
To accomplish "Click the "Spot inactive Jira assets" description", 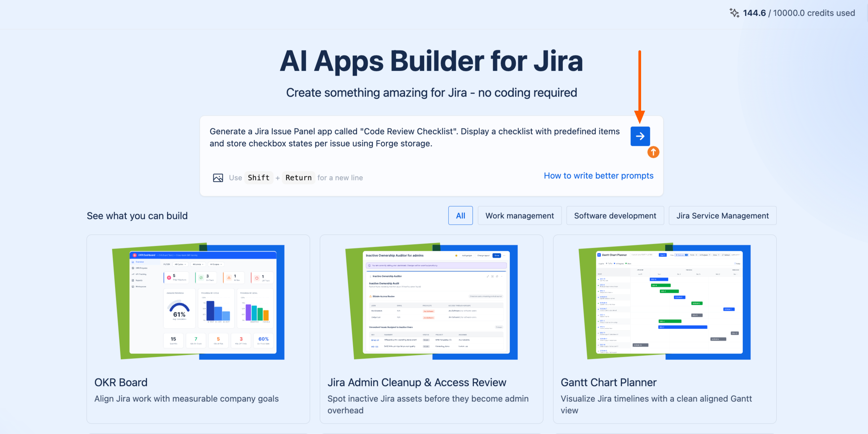I will (428, 404).
